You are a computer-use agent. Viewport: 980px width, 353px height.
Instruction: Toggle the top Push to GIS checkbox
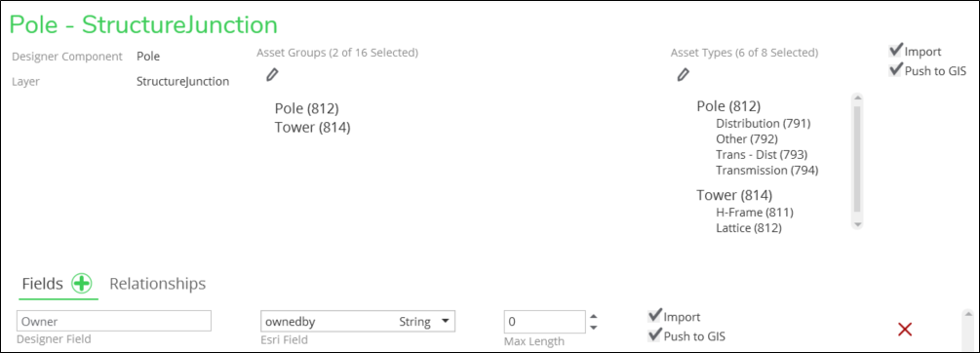click(896, 70)
